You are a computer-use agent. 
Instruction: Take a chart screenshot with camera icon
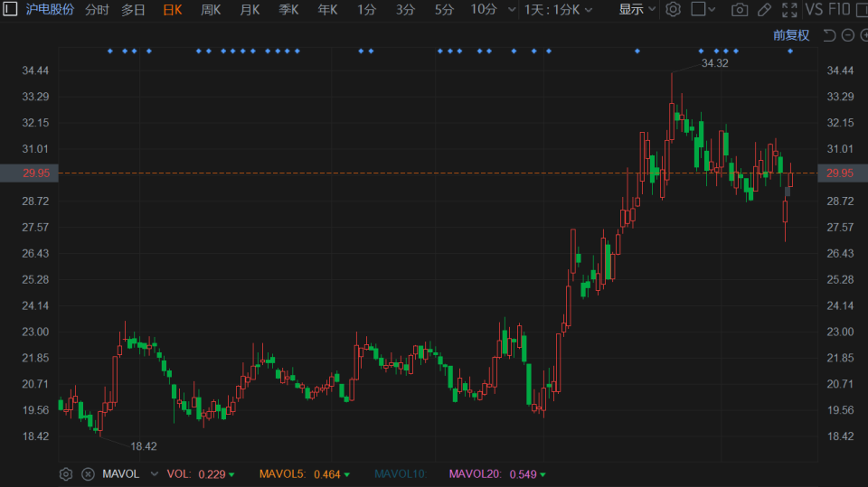click(740, 10)
